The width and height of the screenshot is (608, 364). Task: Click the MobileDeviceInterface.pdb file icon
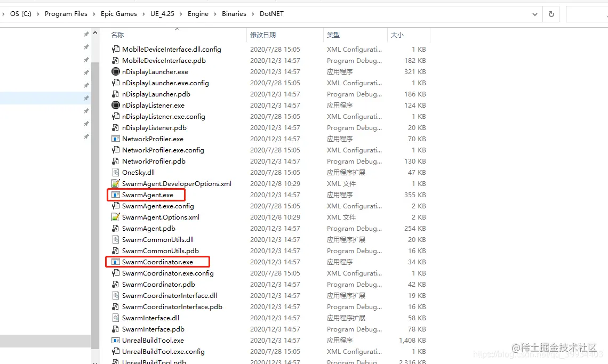click(x=115, y=60)
